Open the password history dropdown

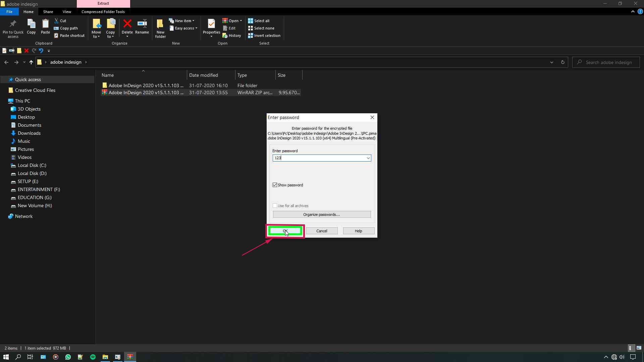point(368,158)
